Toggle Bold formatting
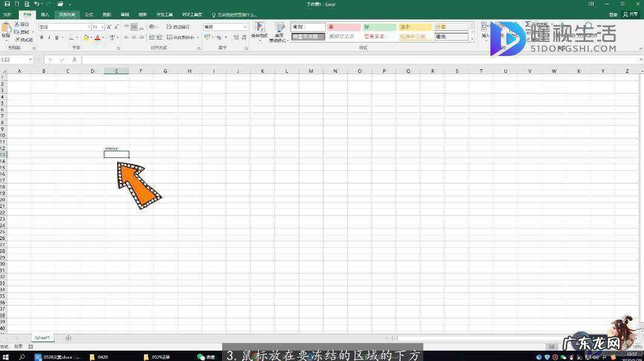The height and width of the screenshot is (361, 644). click(x=42, y=38)
